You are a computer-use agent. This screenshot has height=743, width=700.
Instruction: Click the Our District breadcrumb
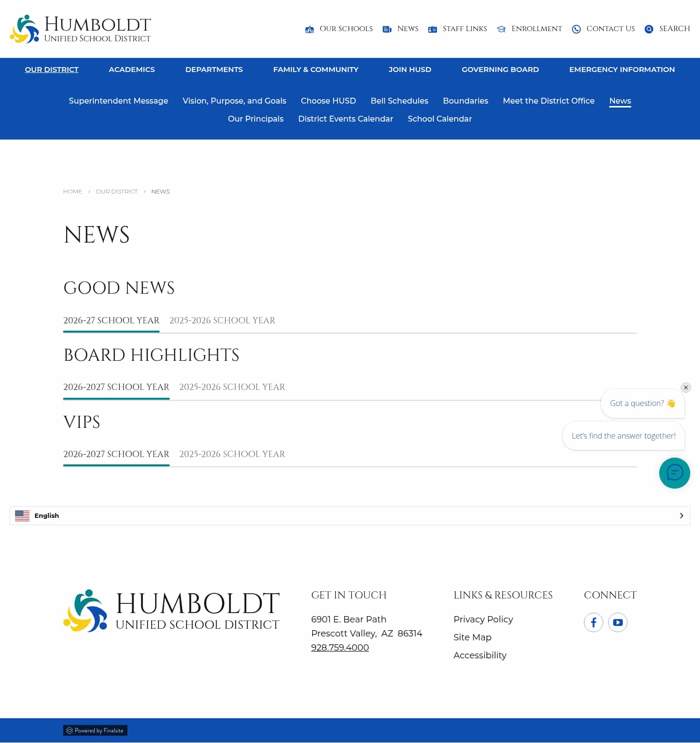coord(117,192)
